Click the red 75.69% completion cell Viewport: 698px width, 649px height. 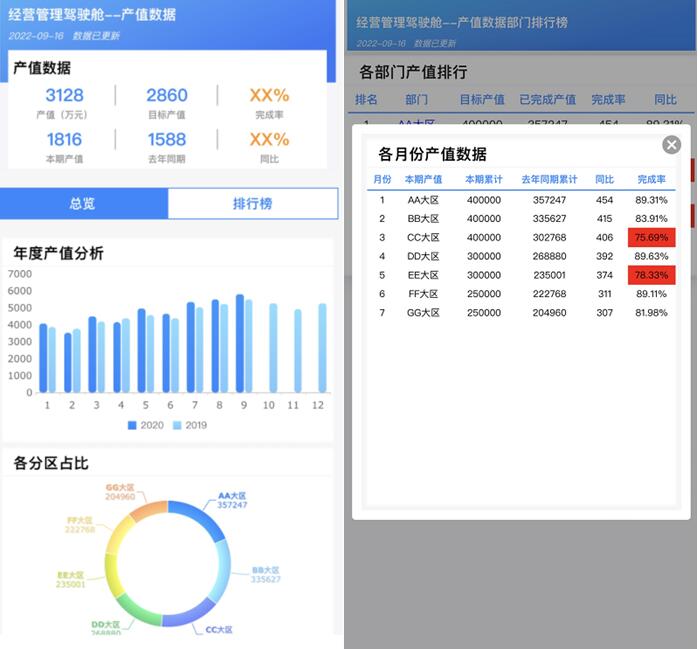coord(651,237)
